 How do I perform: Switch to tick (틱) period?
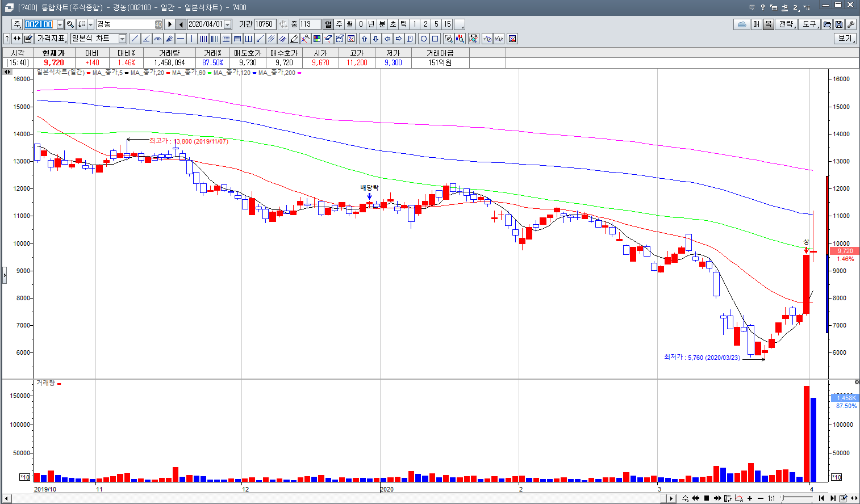[x=404, y=24]
